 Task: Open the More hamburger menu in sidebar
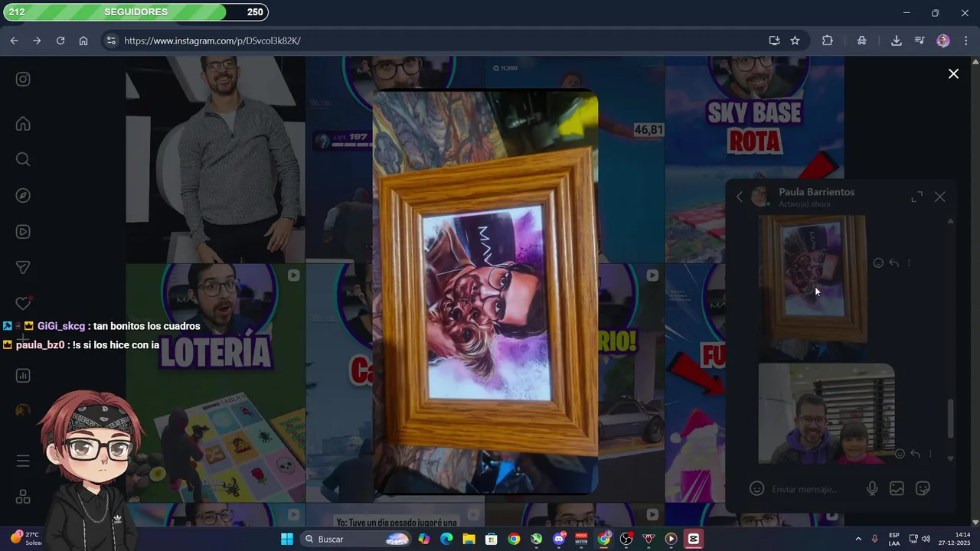point(23,461)
